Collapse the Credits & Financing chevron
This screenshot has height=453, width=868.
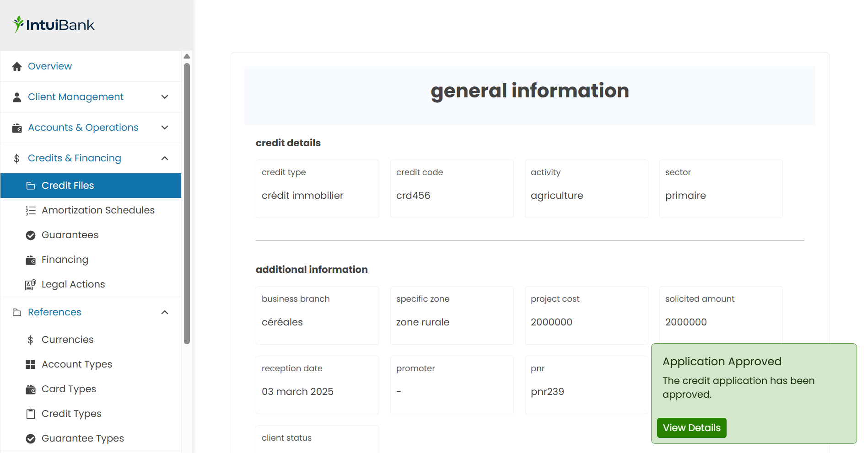(165, 158)
